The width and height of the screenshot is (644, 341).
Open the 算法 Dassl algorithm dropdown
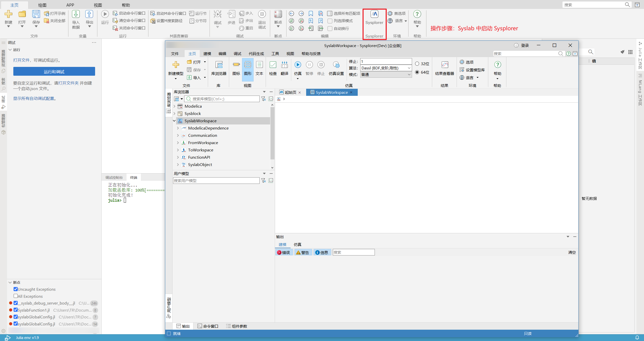point(386,68)
